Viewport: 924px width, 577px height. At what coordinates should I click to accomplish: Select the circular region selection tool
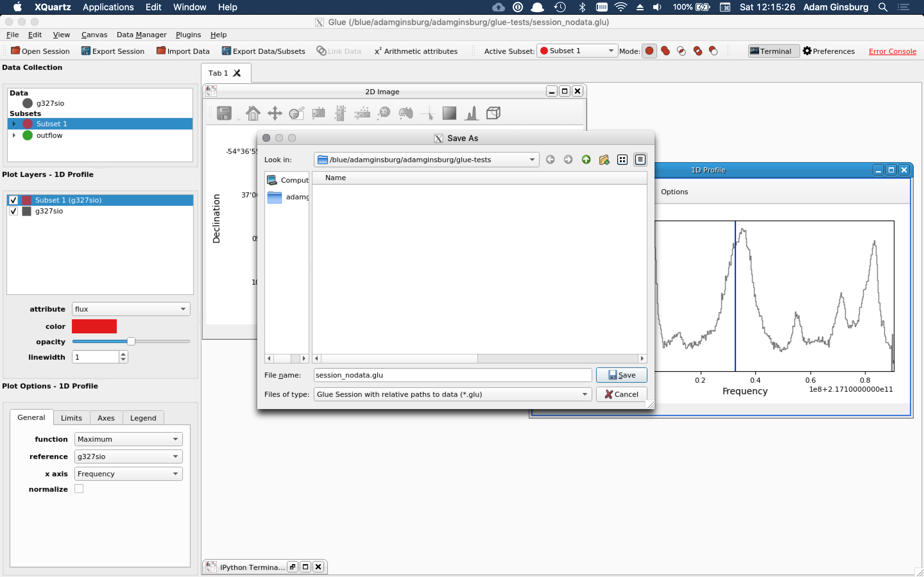(384, 113)
